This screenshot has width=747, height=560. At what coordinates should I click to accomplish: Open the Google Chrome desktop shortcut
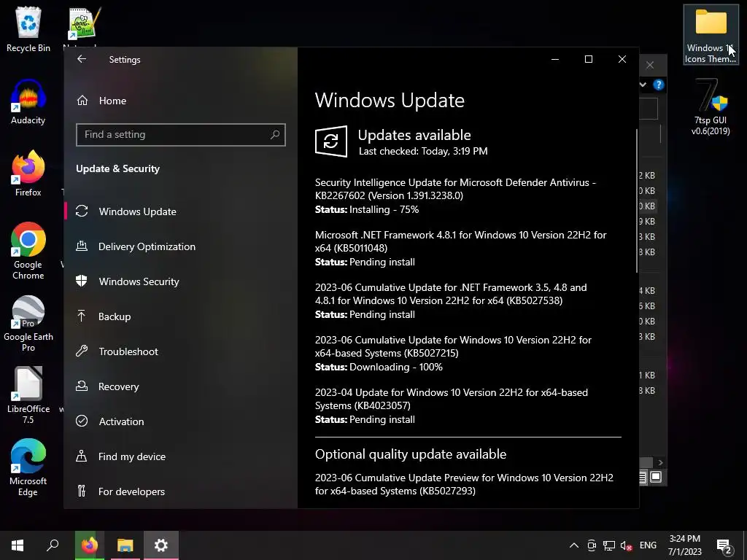(28, 251)
